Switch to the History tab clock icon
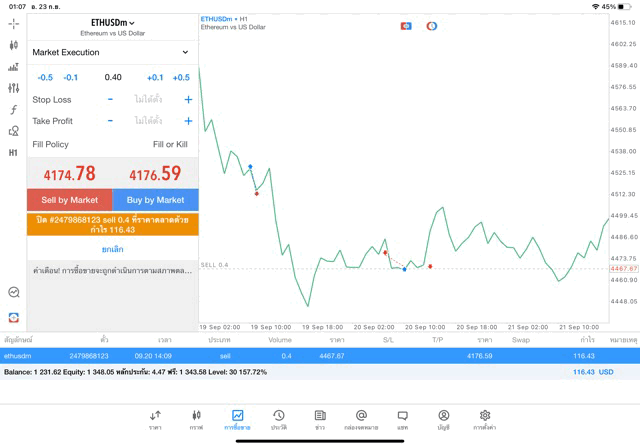The image size is (640, 447). [x=278, y=419]
